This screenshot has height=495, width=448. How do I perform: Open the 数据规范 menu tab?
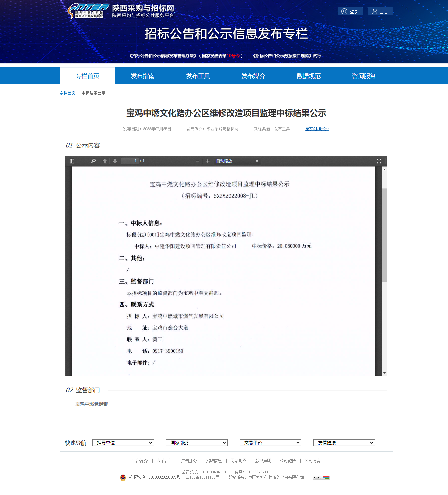(309, 76)
